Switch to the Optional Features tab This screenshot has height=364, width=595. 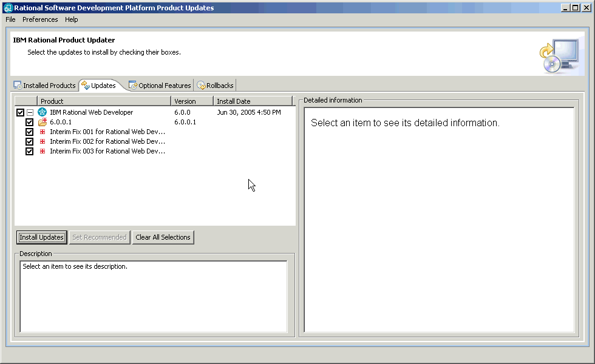160,86
